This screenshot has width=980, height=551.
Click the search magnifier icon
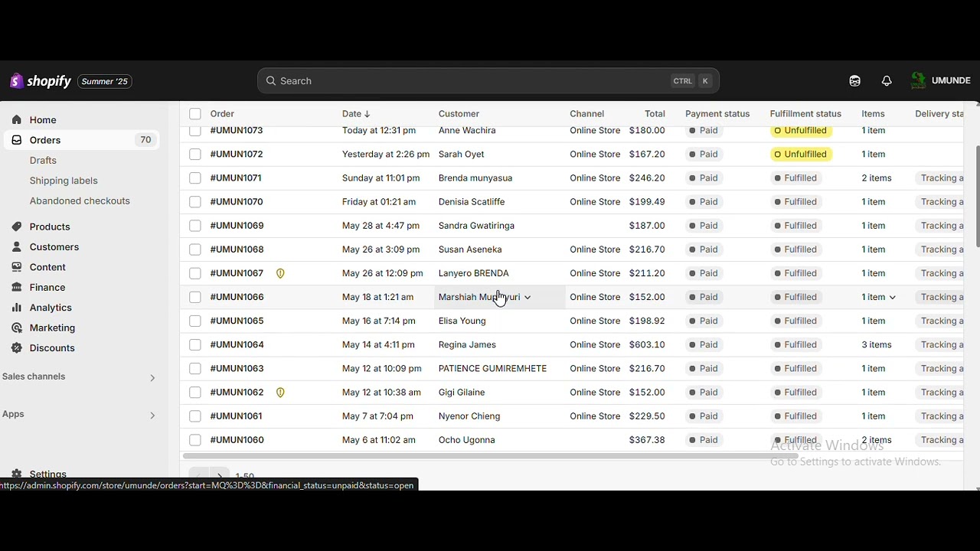tap(271, 81)
